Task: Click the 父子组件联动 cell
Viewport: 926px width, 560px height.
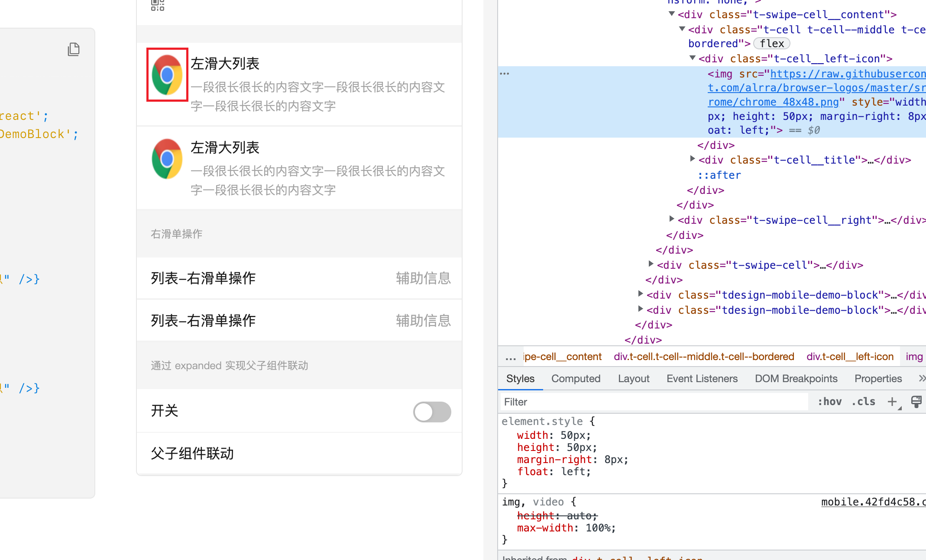Action: coord(299,453)
